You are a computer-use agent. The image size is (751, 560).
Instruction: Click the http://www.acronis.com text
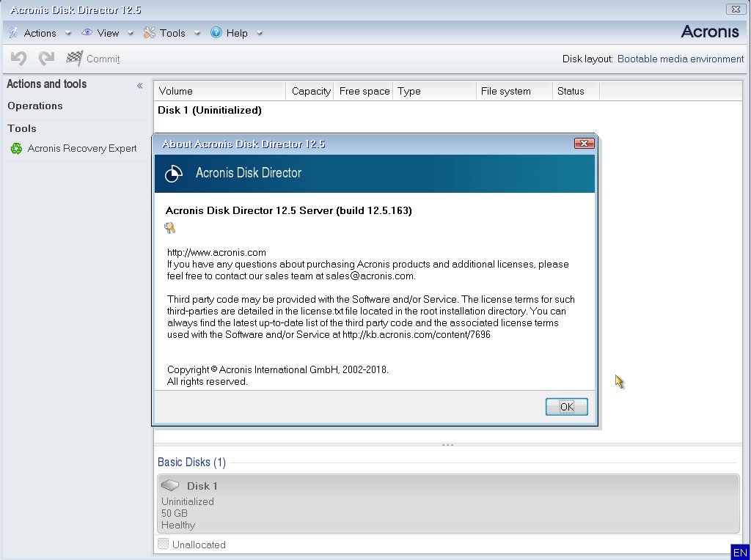[x=216, y=252]
